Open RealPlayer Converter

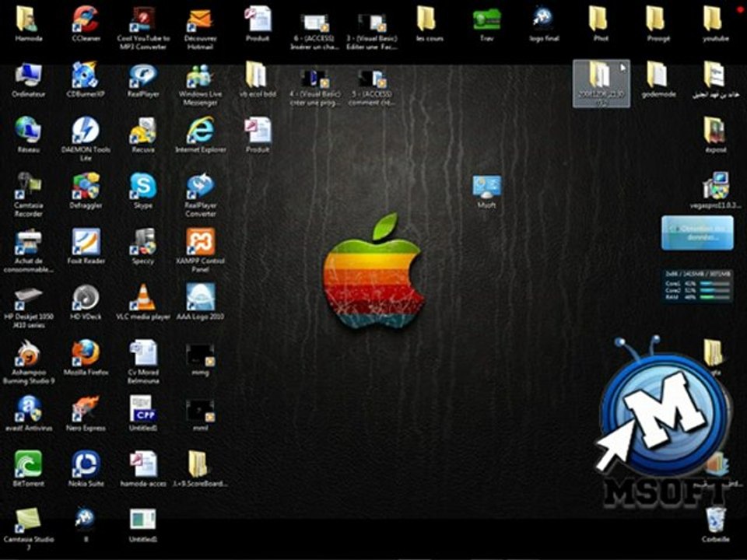[200, 195]
